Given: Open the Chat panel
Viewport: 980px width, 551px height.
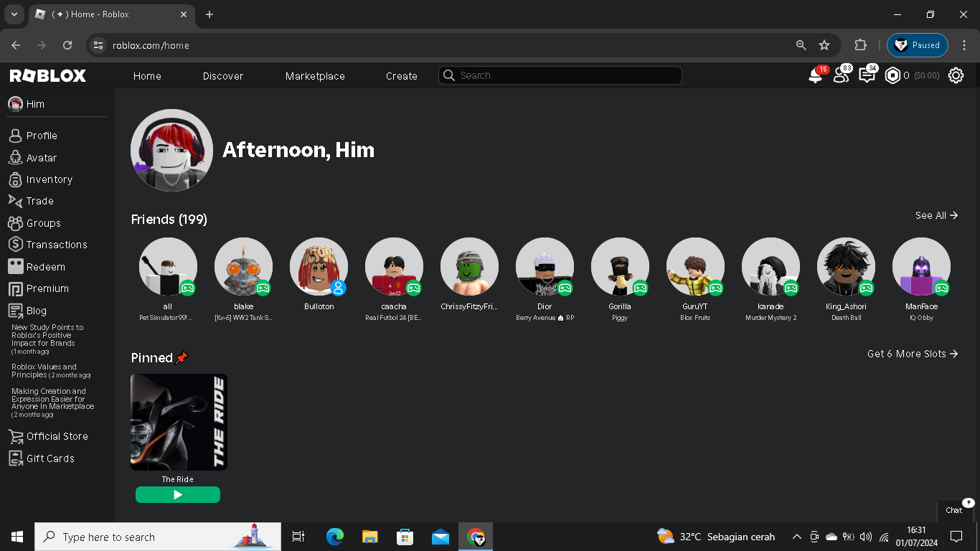Looking at the screenshot, I should pyautogui.click(x=956, y=510).
